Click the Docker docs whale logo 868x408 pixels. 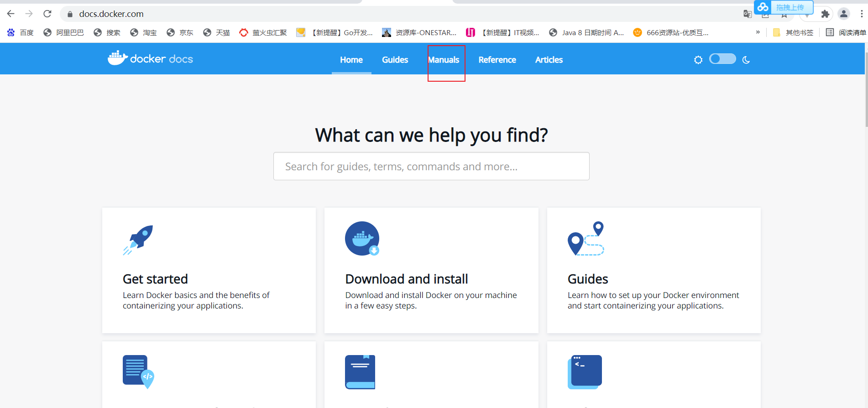150,58
